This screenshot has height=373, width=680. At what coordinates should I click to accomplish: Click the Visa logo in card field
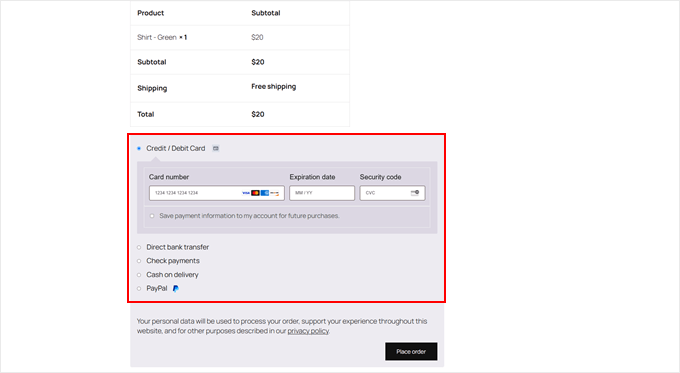click(246, 193)
